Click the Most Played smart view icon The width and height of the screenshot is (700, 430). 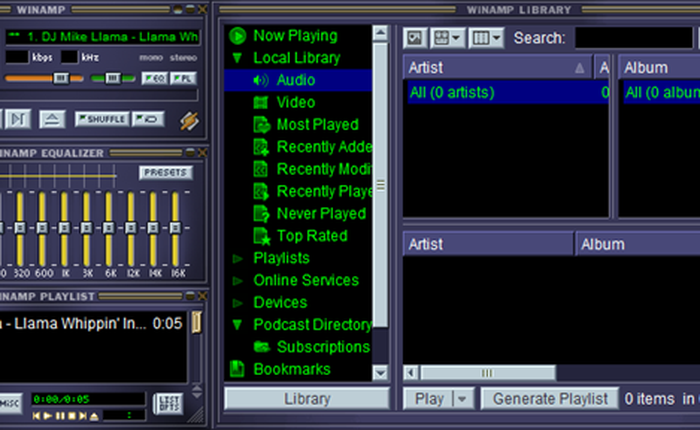pyautogui.click(x=262, y=125)
